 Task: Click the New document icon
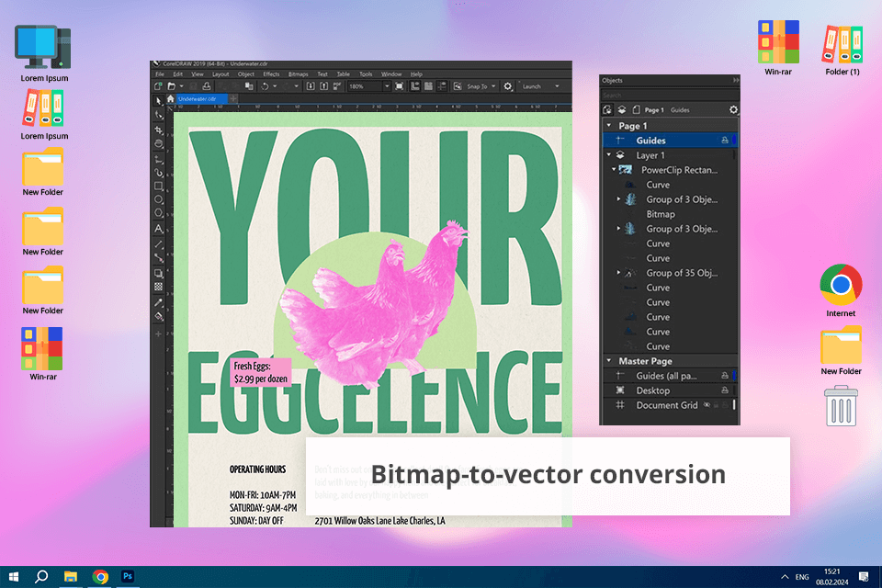pos(158,86)
